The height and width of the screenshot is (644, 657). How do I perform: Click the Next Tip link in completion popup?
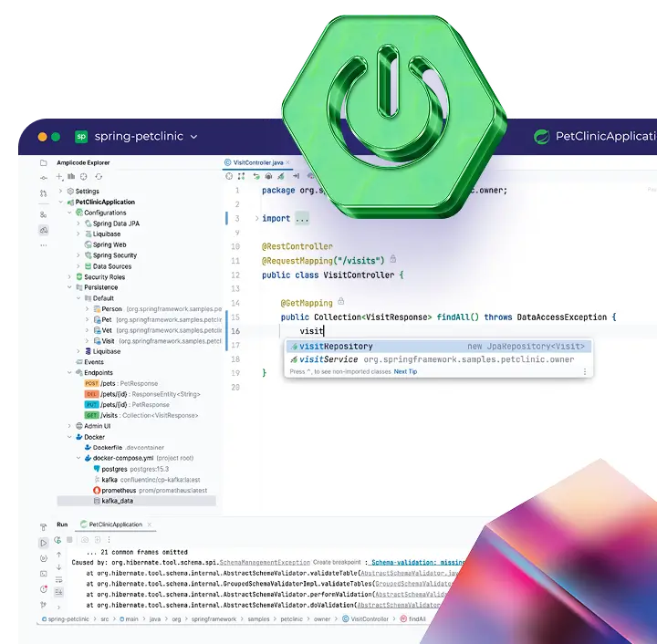(x=405, y=372)
